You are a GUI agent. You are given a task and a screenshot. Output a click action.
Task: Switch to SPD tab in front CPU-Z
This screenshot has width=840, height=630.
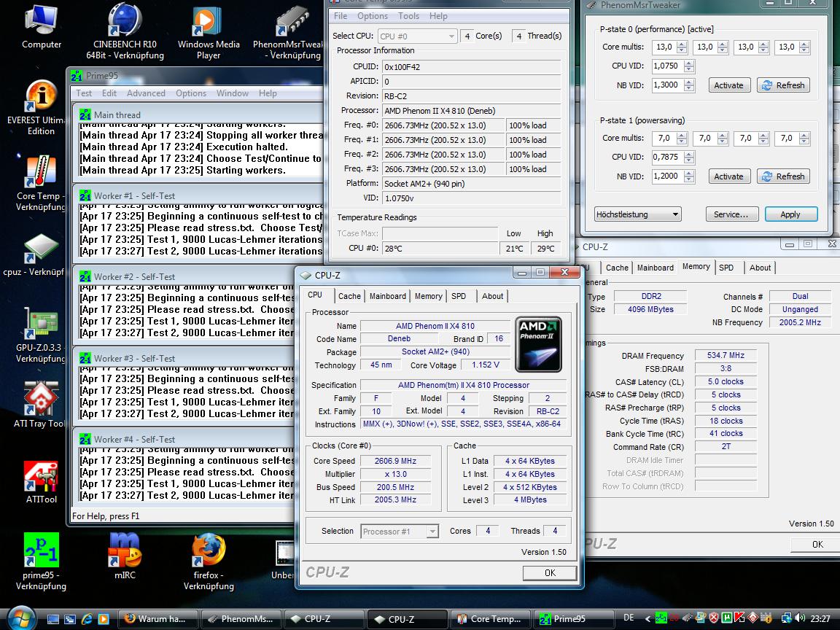459,296
